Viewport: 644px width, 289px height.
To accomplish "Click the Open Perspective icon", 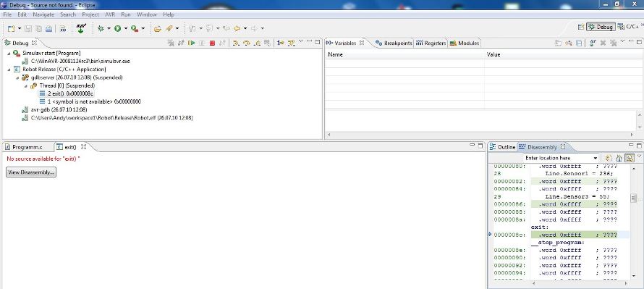I will click(581, 27).
